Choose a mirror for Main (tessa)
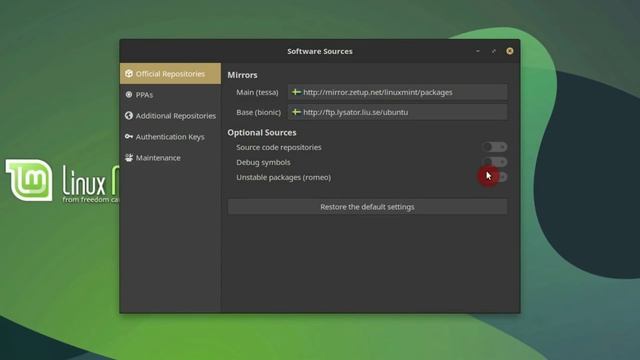Screen dimensions: 640x360 point(398,92)
